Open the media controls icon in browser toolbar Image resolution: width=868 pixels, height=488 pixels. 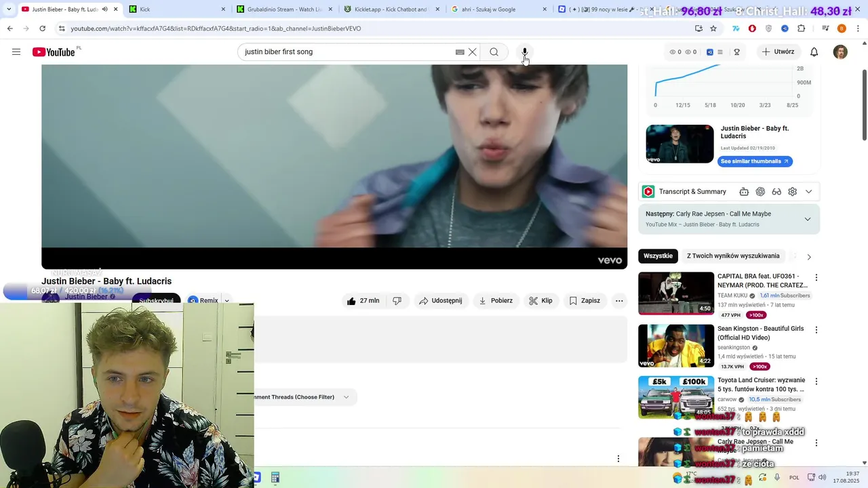(x=825, y=28)
